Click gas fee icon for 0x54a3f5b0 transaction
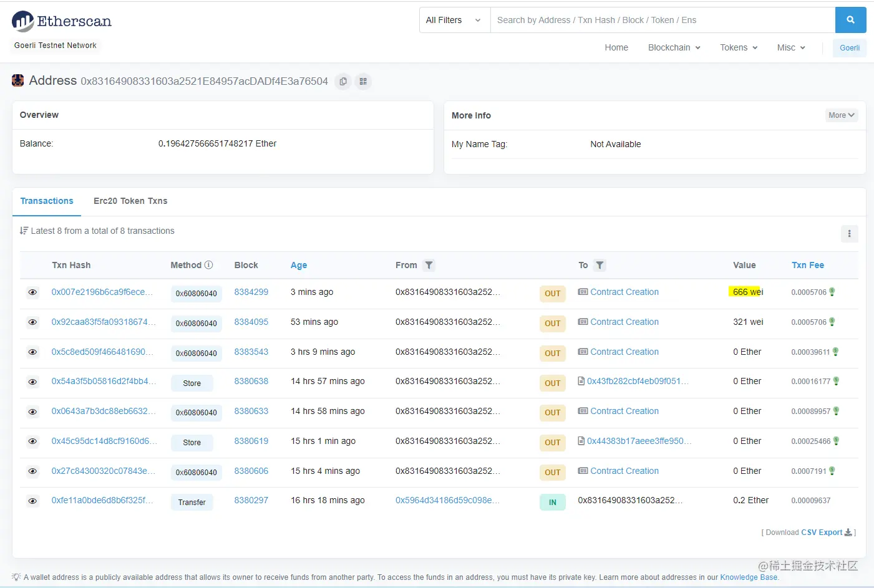The height and width of the screenshot is (588, 874). (x=837, y=381)
